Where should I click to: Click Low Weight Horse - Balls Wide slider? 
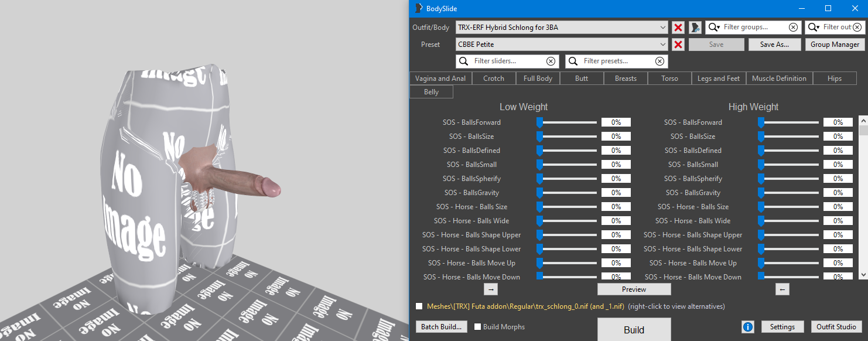pos(567,221)
